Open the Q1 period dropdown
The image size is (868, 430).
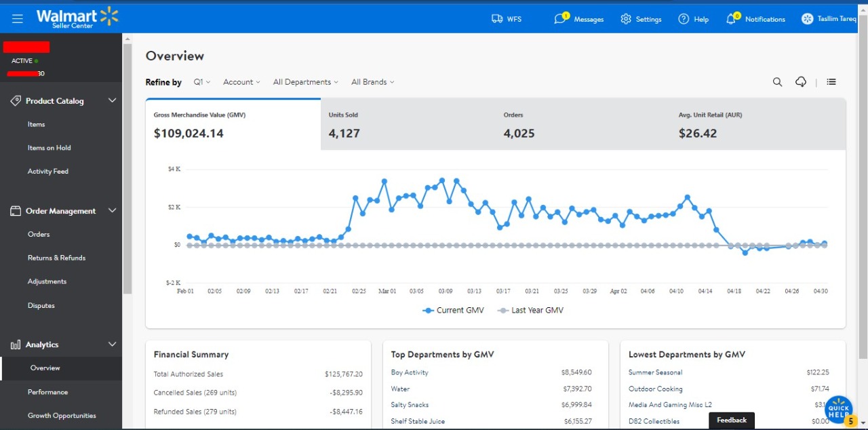(x=201, y=82)
